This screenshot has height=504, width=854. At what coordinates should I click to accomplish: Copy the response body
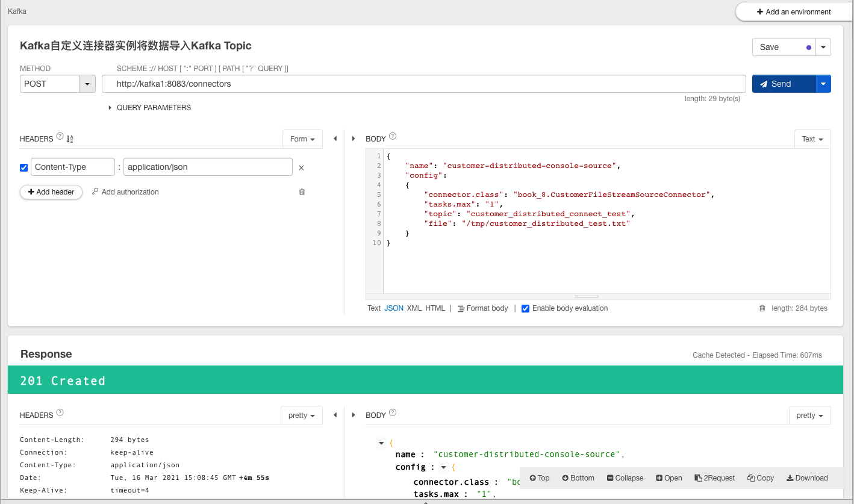(761, 478)
